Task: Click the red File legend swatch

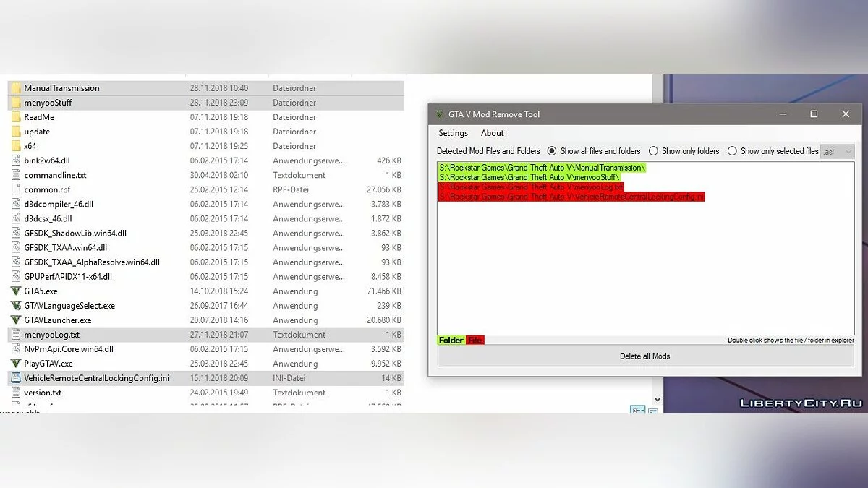Action: point(475,341)
